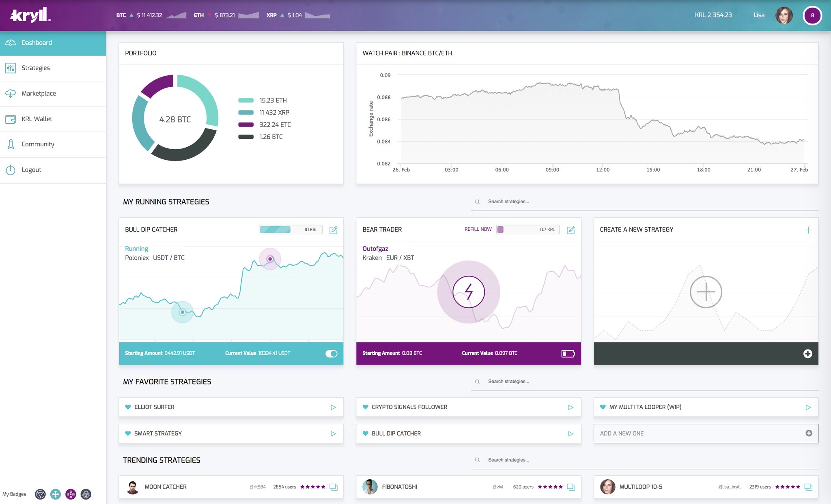Toggle heart on favorite Bull Dip Catcher
Viewport: 831px width, 504px height.
(x=365, y=433)
